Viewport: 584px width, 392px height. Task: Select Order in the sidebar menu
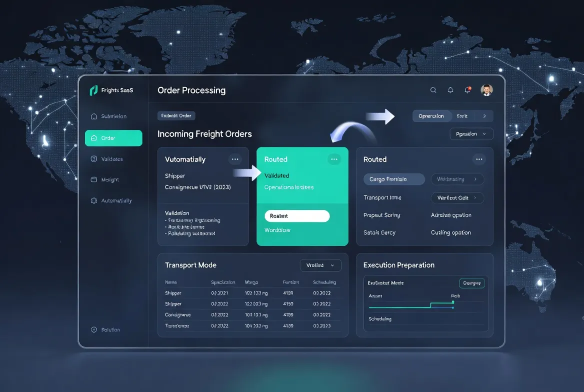tap(113, 138)
